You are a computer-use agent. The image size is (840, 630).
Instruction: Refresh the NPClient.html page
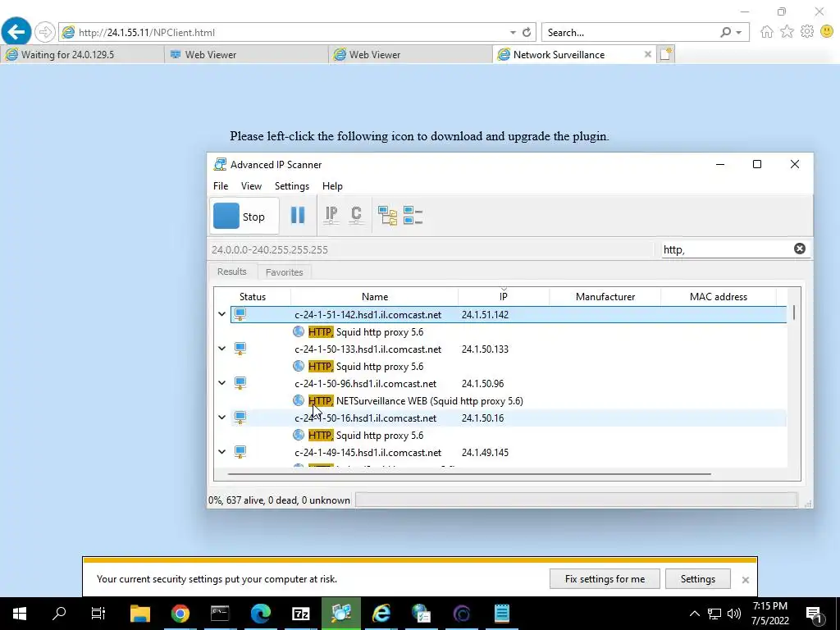pyautogui.click(x=527, y=32)
